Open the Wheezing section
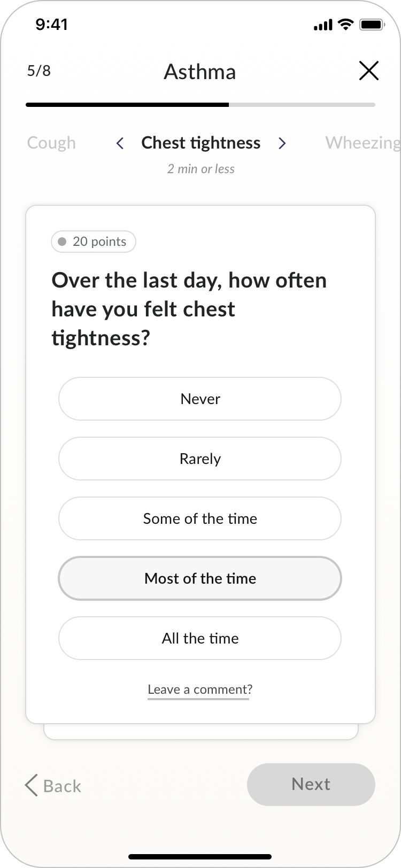This screenshot has height=868, width=401. coord(363,143)
